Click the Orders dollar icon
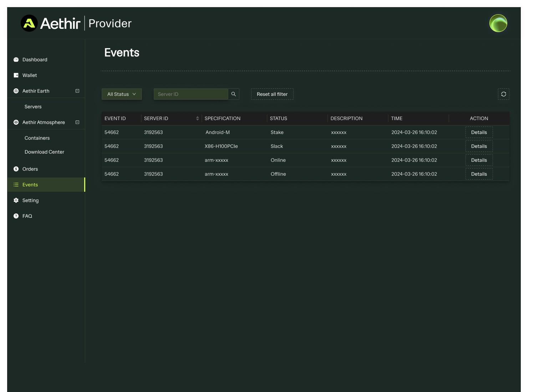This screenshot has height=392, width=534. [x=16, y=169]
